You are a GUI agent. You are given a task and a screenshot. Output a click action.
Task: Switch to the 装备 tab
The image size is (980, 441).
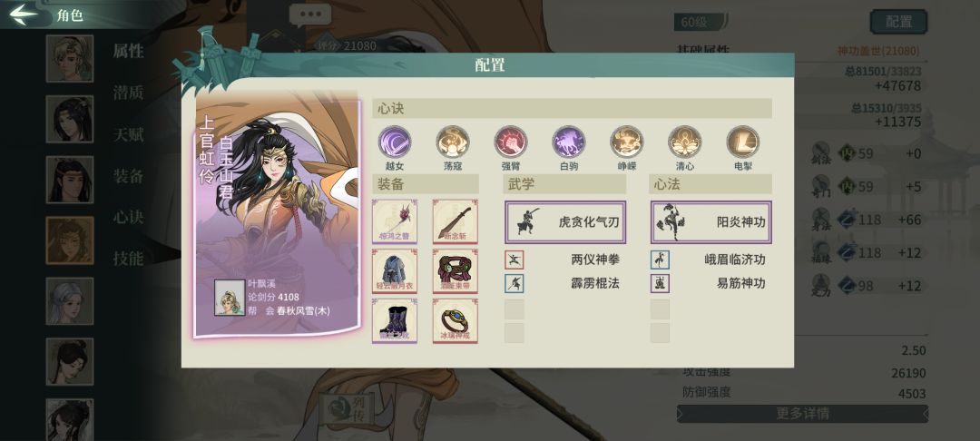pos(128,175)
